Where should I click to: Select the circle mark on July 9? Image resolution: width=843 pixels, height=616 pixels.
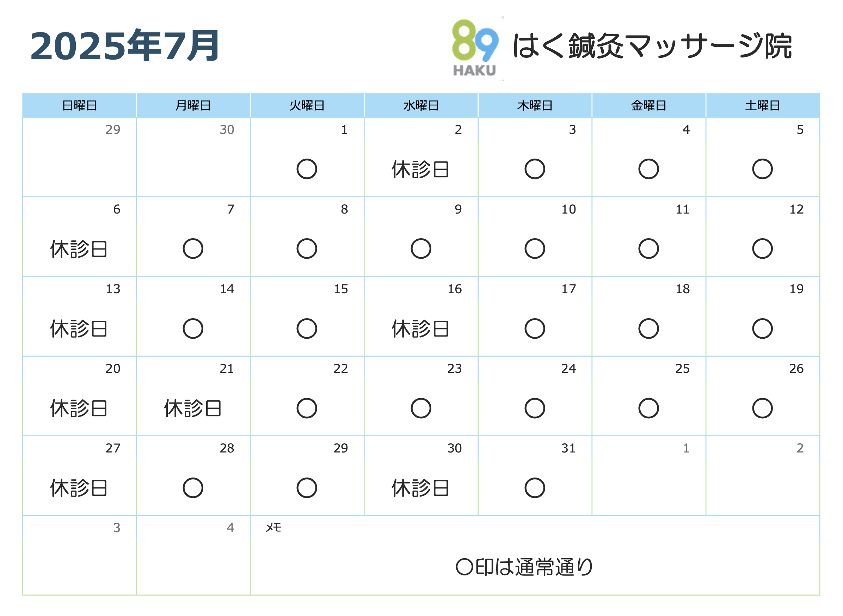pos(421,249)
